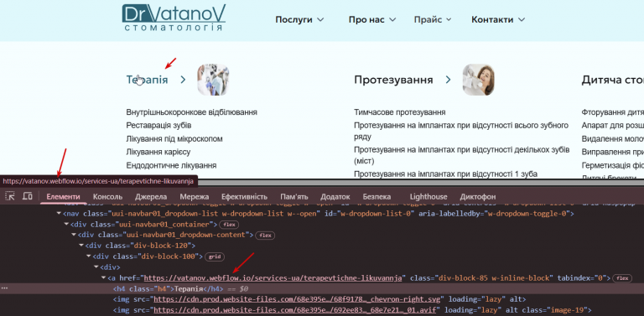
Task: Open the Послуги dropdown menu
Action: [x=300, y=20]
